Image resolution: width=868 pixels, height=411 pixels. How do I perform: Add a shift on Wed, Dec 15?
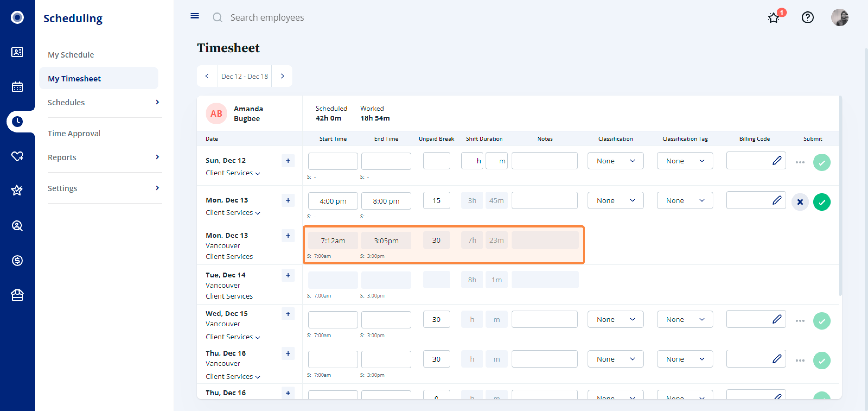pyautogui.click(x=288, y=314)
